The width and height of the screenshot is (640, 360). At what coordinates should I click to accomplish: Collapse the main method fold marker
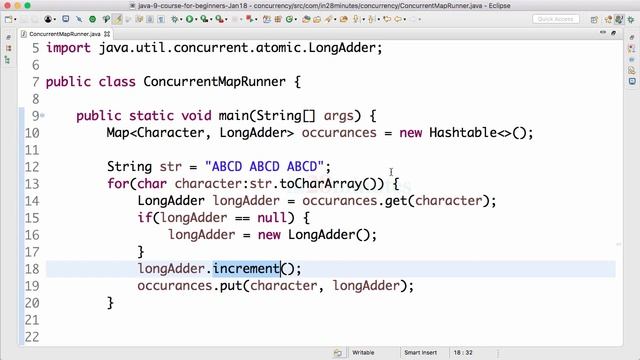[42, 116]
